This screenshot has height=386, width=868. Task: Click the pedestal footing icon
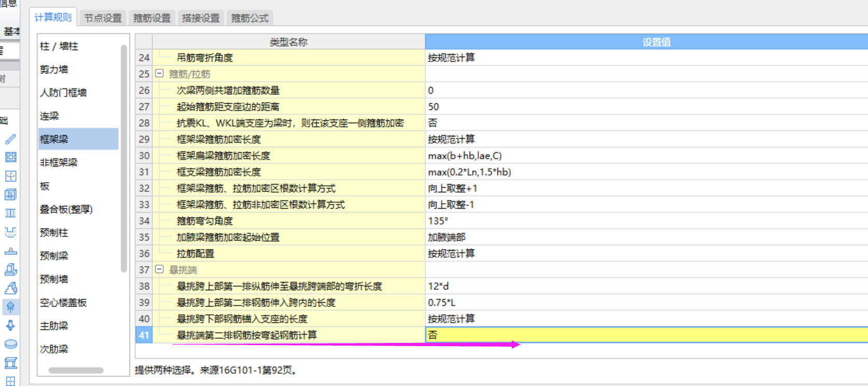tap(10, 251)
